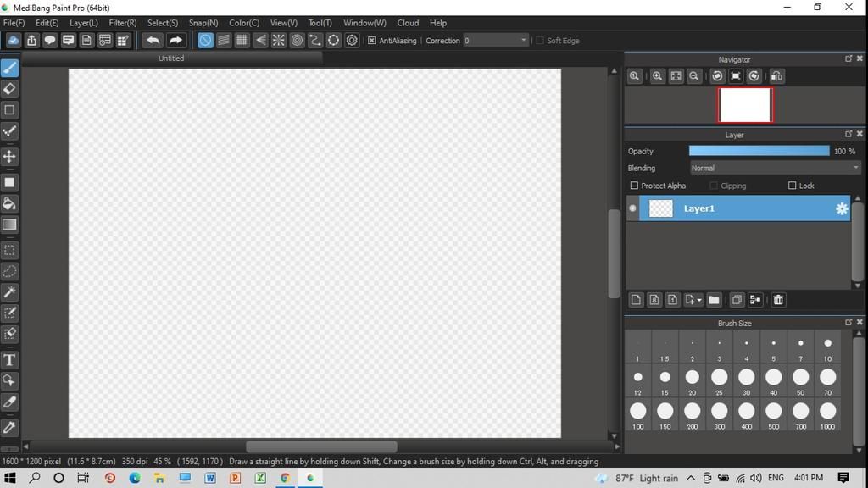Open the File menu
The width and height of the screenshot is (868, 488).
coord(14,23)
